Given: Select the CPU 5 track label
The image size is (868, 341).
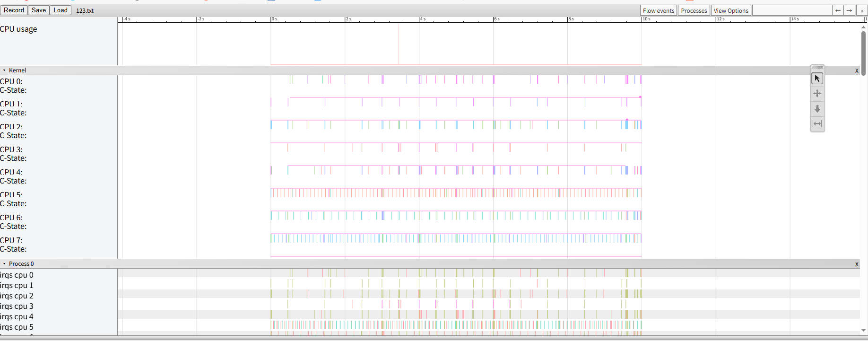Looking at the screenshot, I should point(11,195).
